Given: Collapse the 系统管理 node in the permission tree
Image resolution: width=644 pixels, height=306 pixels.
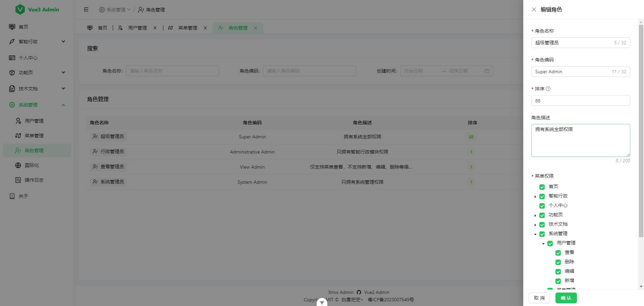Looking at the screenshot, I should (x=535, y=234).
